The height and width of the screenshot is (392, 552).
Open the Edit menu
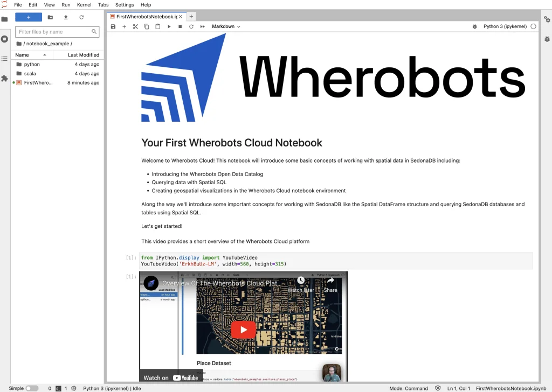33,5
